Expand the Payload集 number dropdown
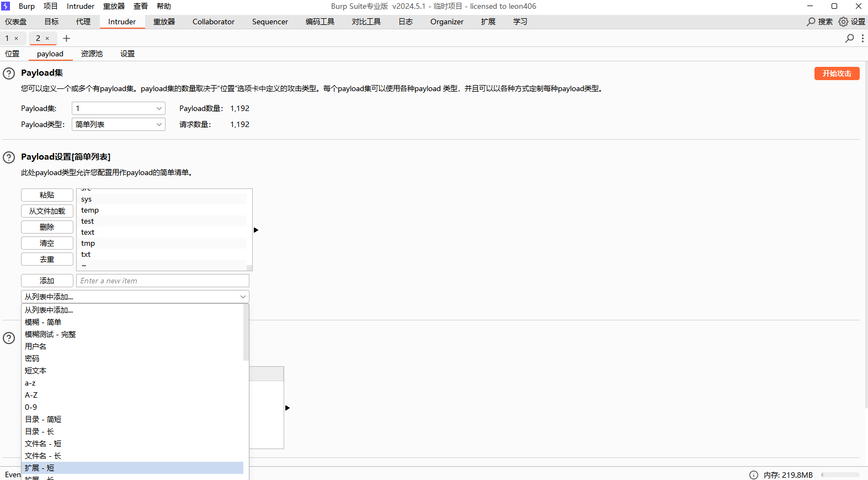 [x=118, y=108]
